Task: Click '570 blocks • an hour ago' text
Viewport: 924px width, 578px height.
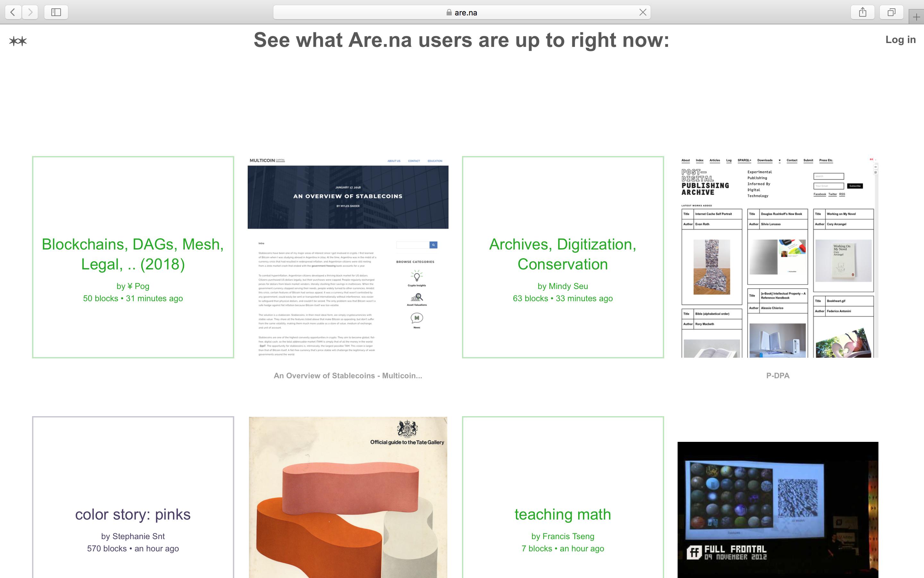Action: click(x=133, y=548)
